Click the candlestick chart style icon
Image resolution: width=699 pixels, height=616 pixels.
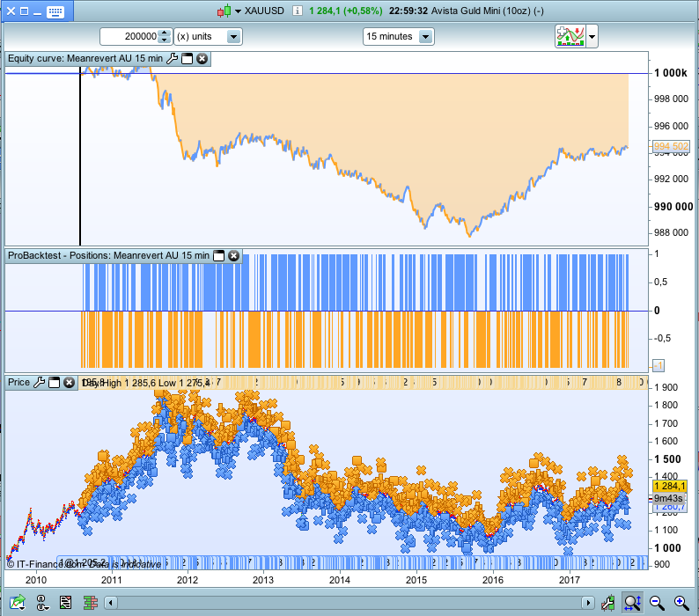[x=224, y=11]
